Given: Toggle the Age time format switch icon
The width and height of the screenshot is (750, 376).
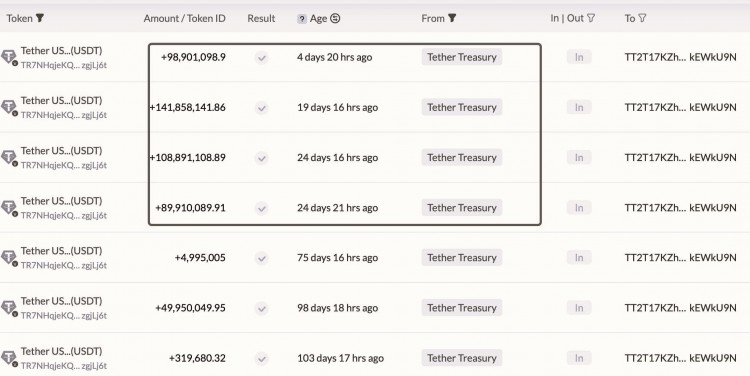Looking at the screenshot, I should tap(335, 18).
